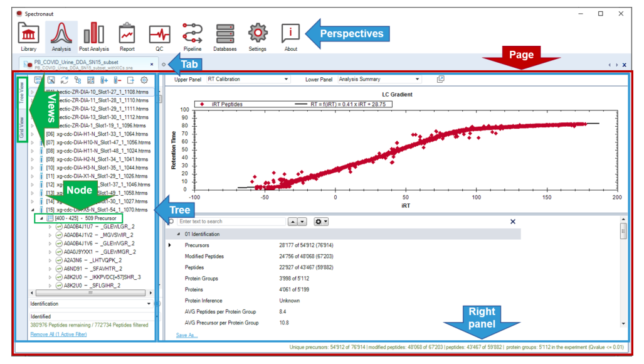Click inside the Enter text to search field
Image resolution: width=644 pixels, height=364 pixels.
[231, 222]
